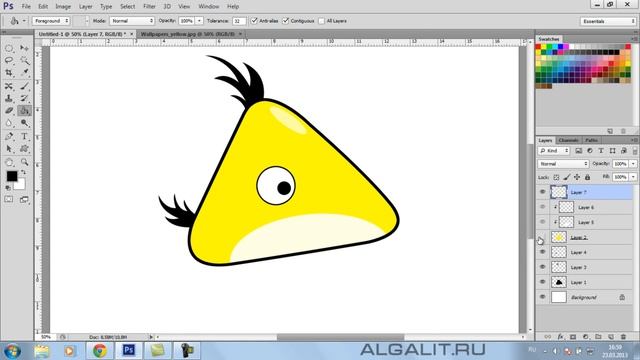Select the Magic Wand tool
640x360 pixels.
point(24,60)
